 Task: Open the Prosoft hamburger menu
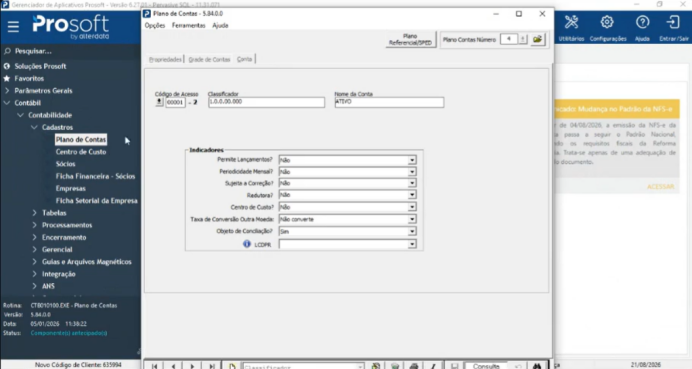pyautogui.click(x=13, y=26)
